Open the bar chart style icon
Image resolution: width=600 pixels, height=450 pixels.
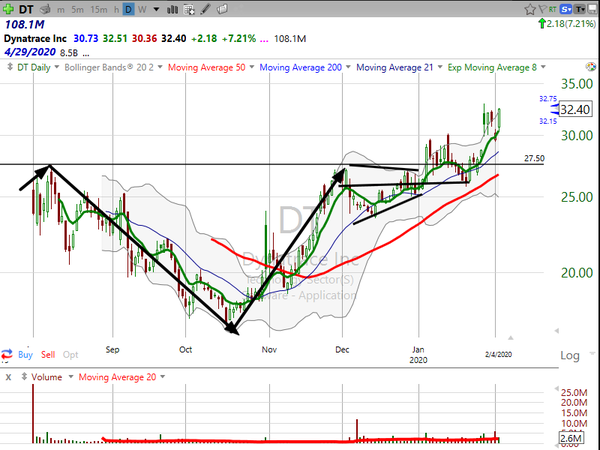point(172,9)
